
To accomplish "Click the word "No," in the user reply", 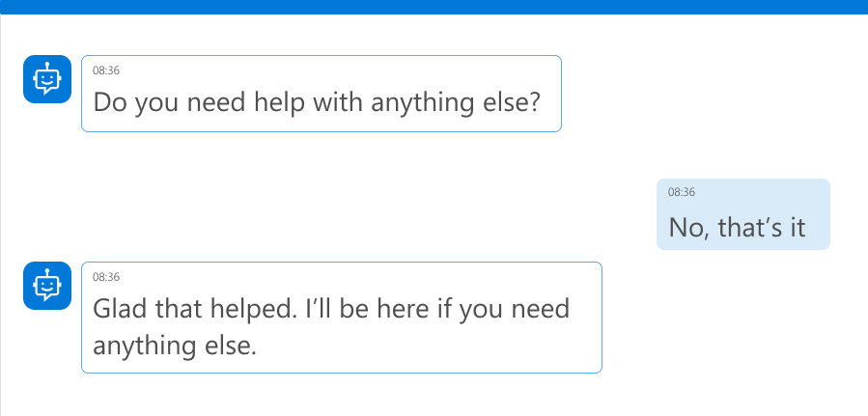I will [688, 229].
